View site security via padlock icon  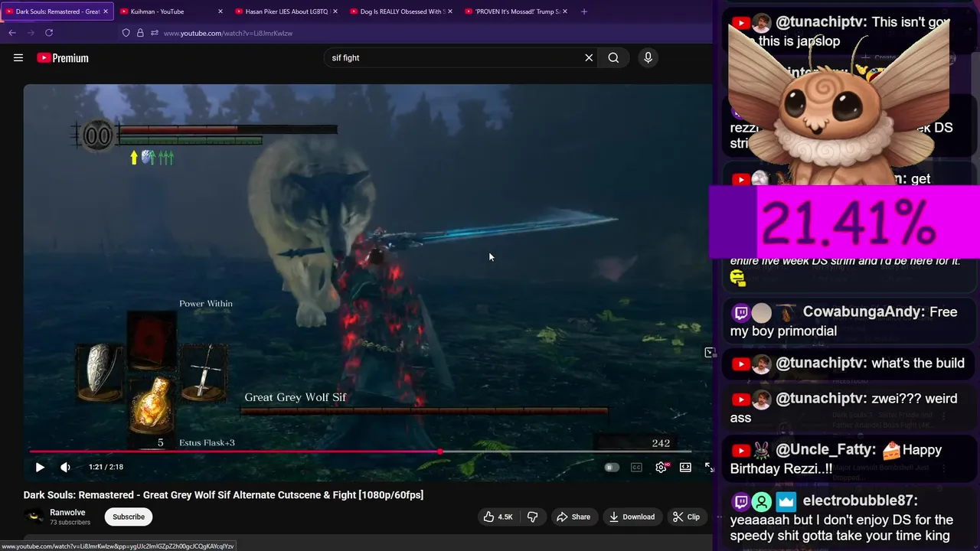pos(140,33)
